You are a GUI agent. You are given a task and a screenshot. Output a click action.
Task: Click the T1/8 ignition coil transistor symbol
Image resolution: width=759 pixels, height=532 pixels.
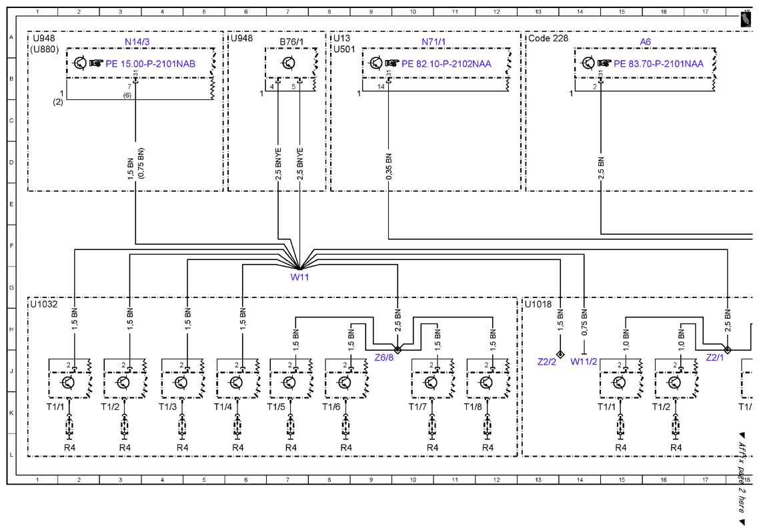pos(486,383)
